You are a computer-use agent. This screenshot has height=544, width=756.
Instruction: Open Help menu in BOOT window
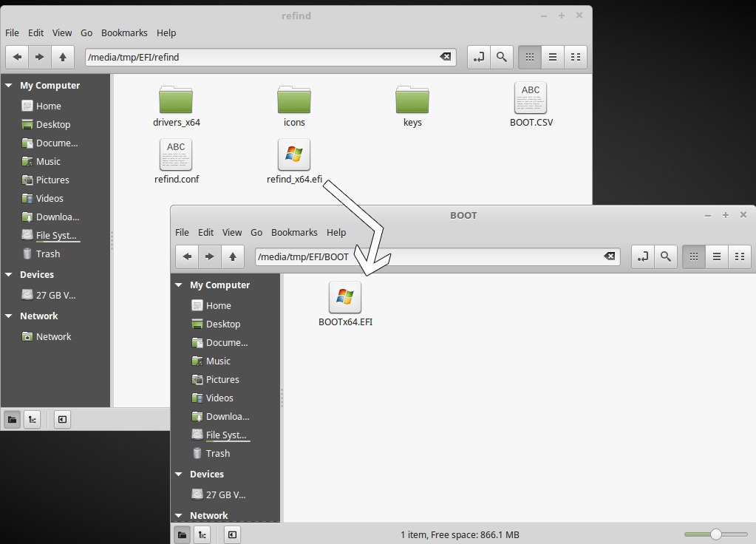point(336,232)
